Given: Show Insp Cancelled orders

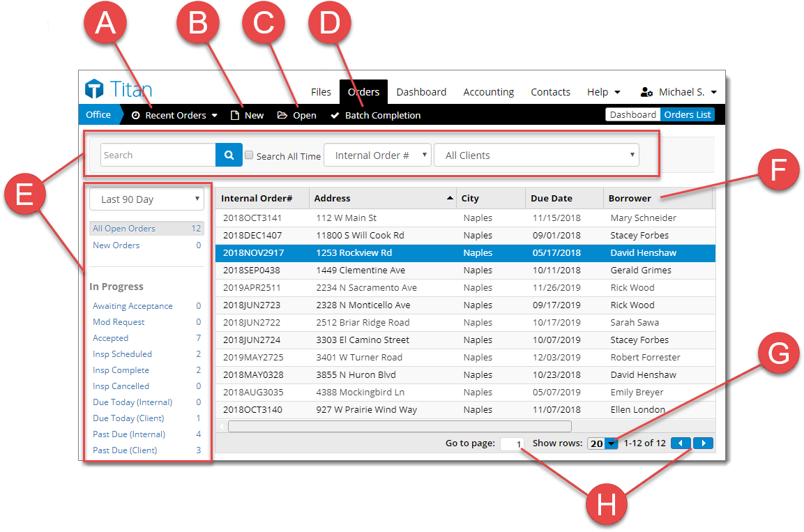Looking at the screenshot, I should click(121, 386).
